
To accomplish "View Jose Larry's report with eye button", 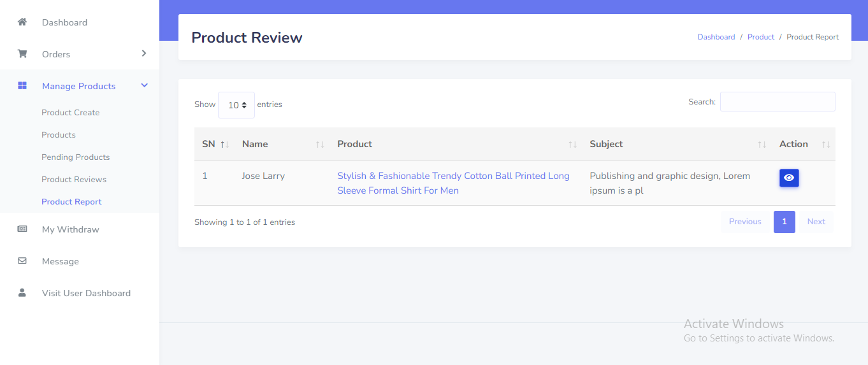I will 788,178.
